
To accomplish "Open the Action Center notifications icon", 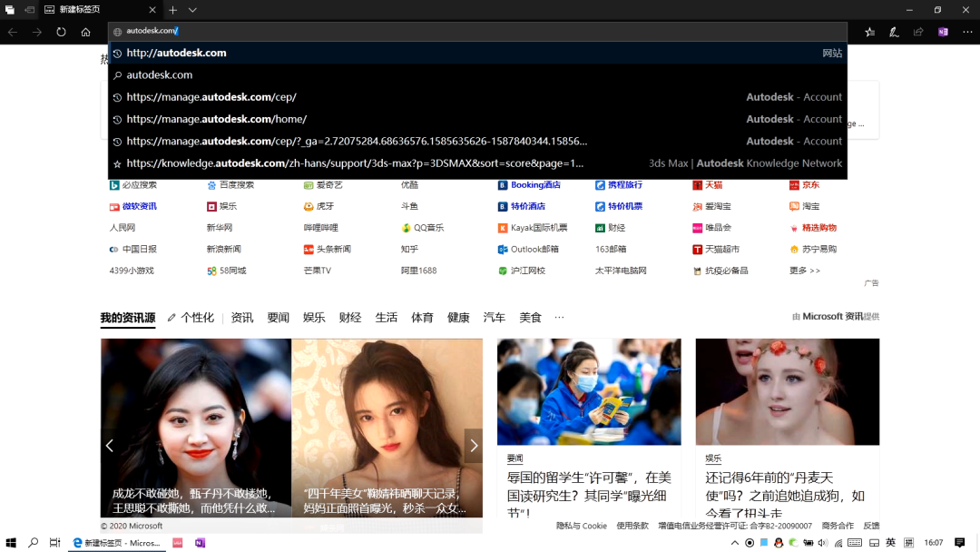I will pos(960,543).
